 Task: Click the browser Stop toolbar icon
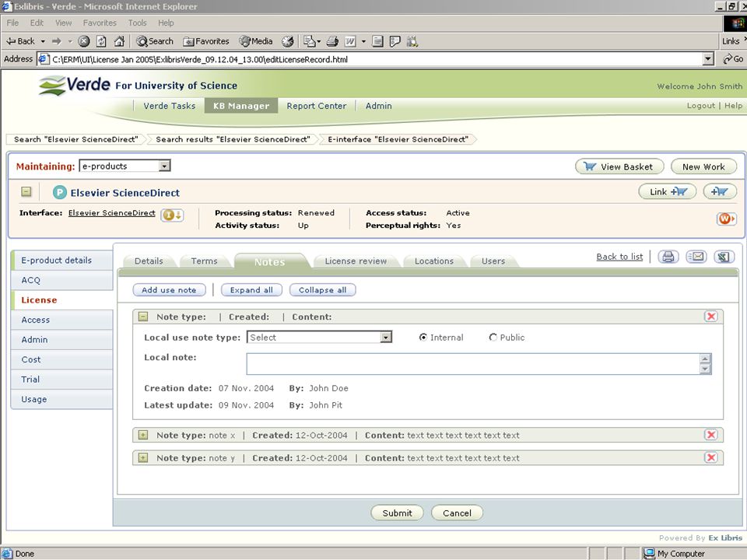(84, 41)
